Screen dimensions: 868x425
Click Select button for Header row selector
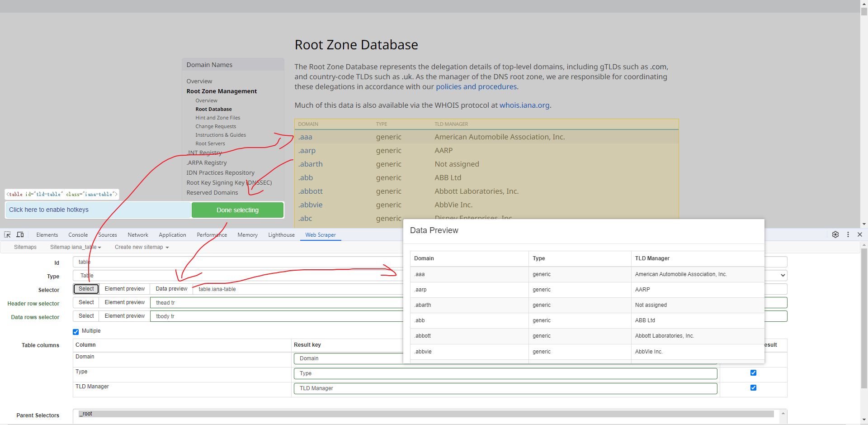[86, 302]
